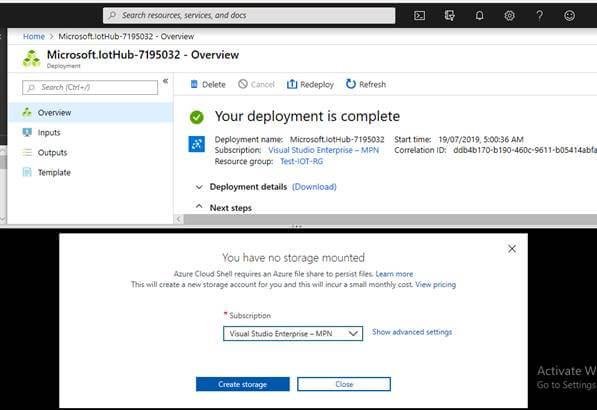Click the magnifier in the top search bar

pos(112,15)
